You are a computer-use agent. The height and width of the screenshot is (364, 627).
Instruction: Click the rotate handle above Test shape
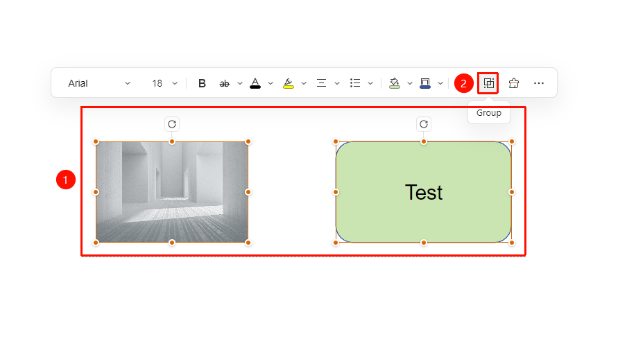click(x=424, y=124)
